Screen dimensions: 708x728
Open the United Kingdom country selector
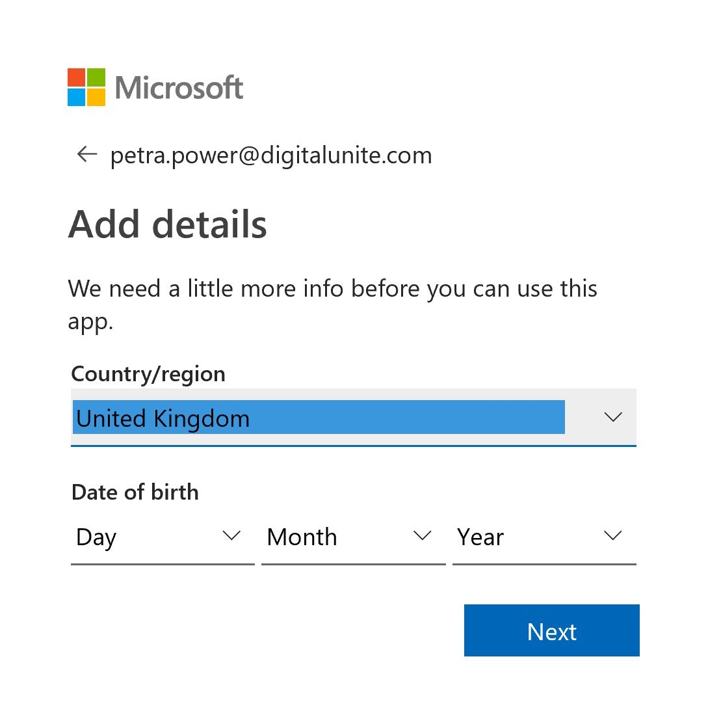click(x=354, y=418)
